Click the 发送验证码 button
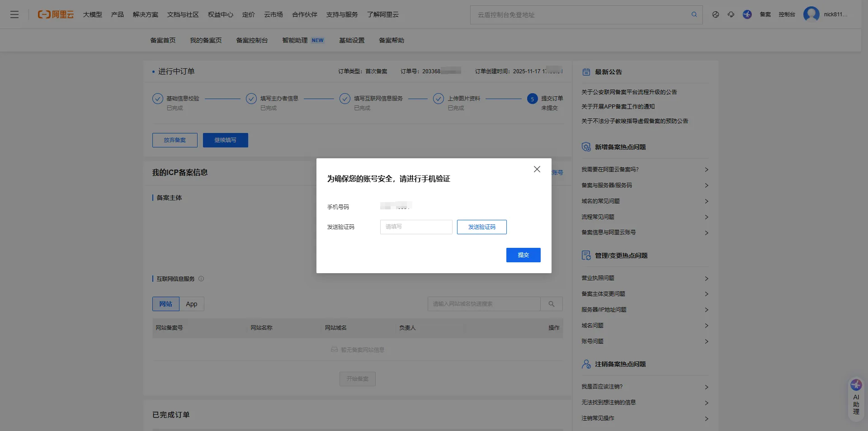 [x=481, y=227]
